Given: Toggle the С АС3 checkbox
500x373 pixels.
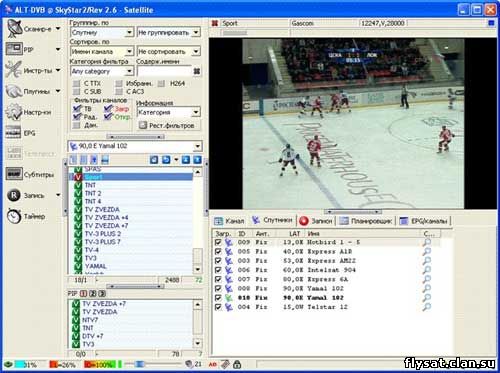Looking at the screenshot, I should coord(119,91).
